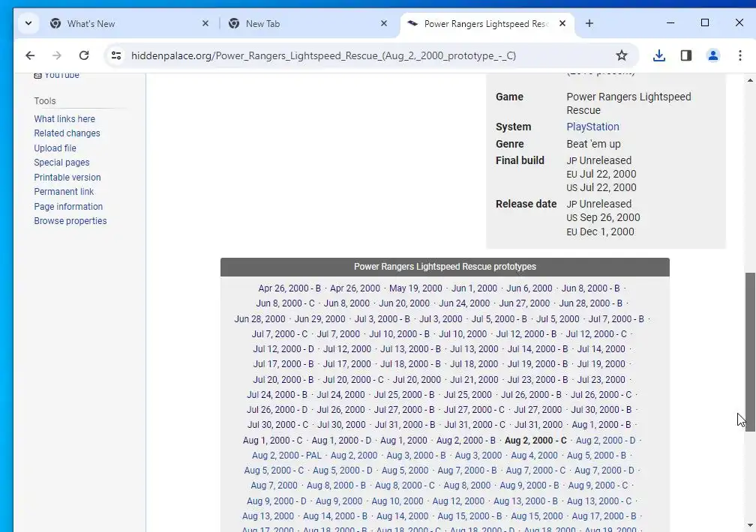Open the Jul 18, 2000 - B prototype
Screen dimensions: 756x532
pyautogui.click(x=410, y=364)
